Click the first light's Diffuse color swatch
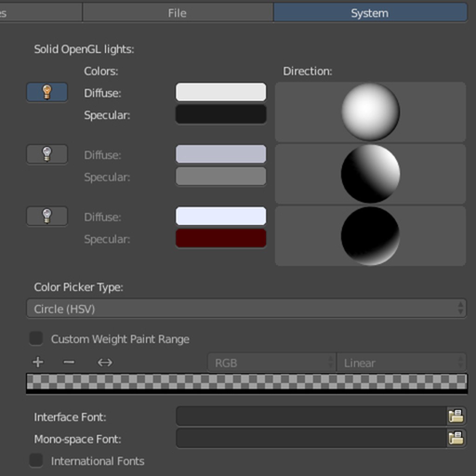 tap(220, 92)
